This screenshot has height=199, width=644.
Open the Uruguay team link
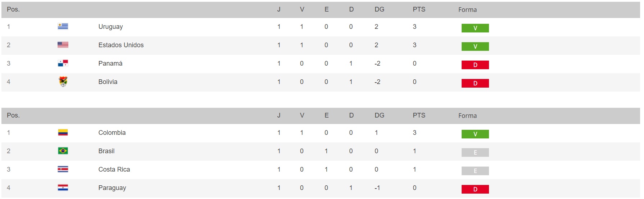click(110, 27)
